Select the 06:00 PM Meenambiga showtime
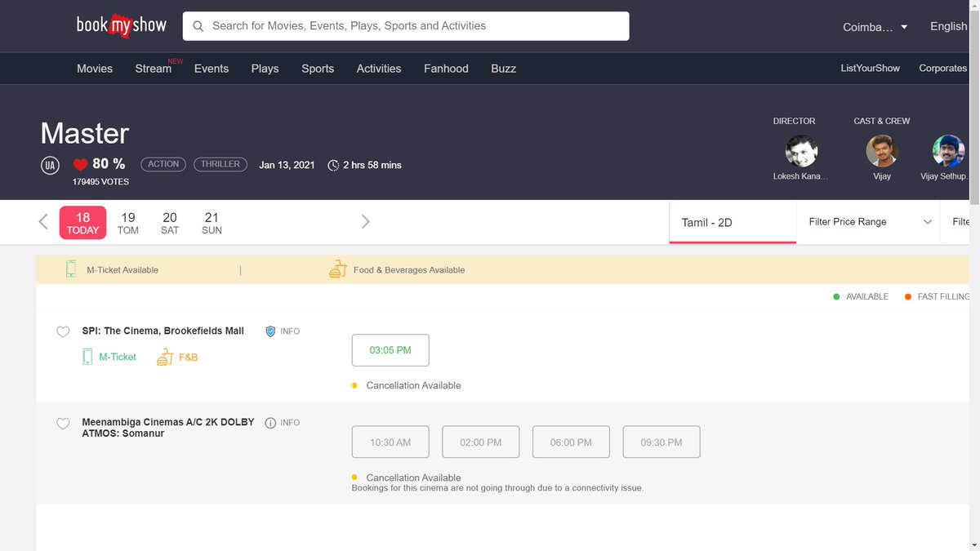Viewport: 980px width, 551px height. coord(571,442)
